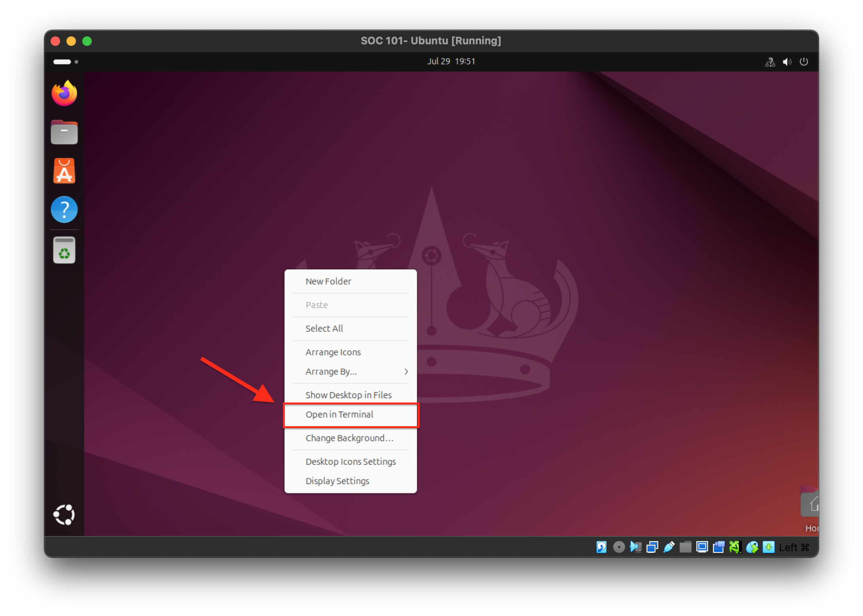Open the network status icon in top bar

click(x=770, y=62)
